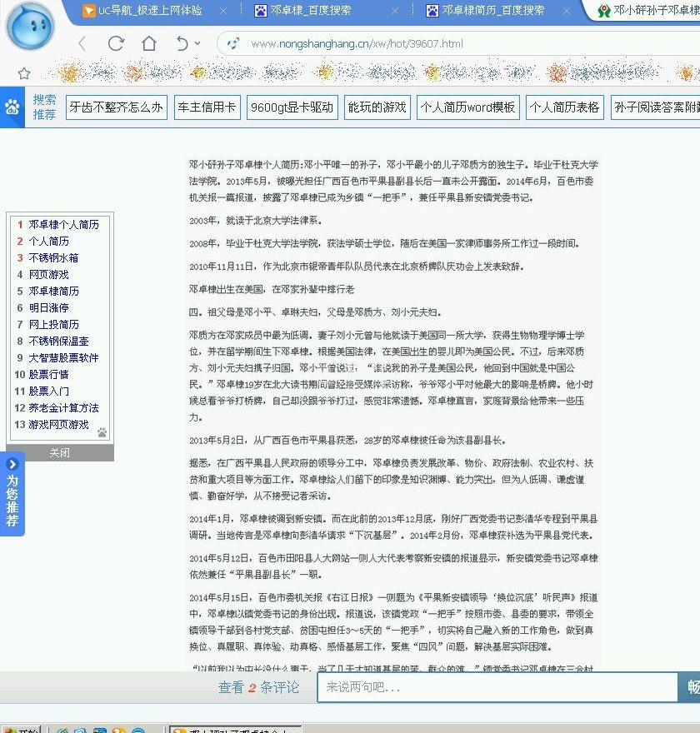This screenshot has width=700, height=733.
Task: Click the paw icon in the sidebar list
Action: click(102, 432)
